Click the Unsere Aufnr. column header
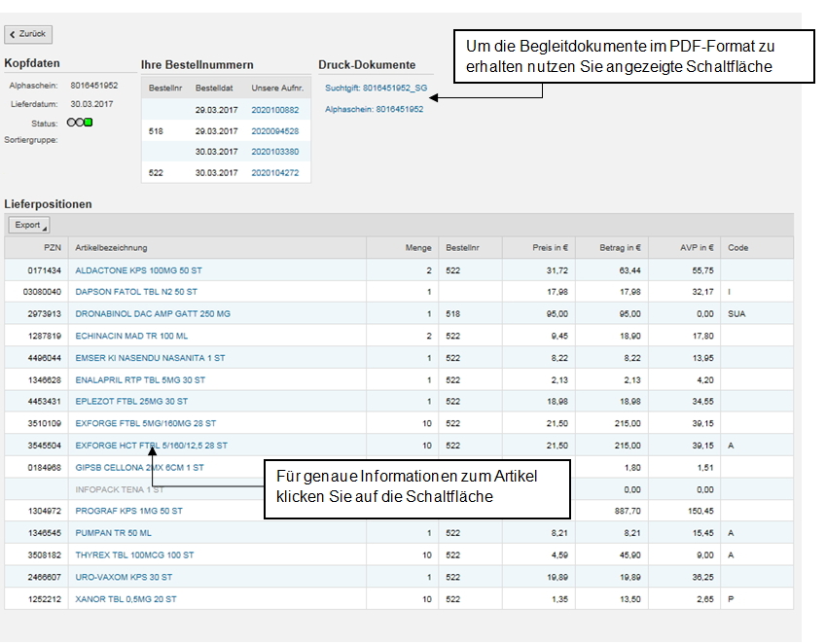The height and width of the screenshot is (644, 826). [x=277, y=88]
